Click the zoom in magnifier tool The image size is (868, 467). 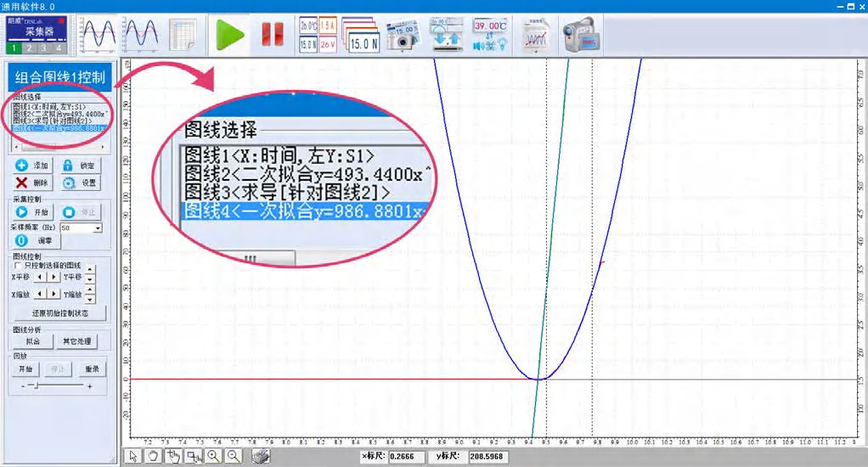point(213,457)
